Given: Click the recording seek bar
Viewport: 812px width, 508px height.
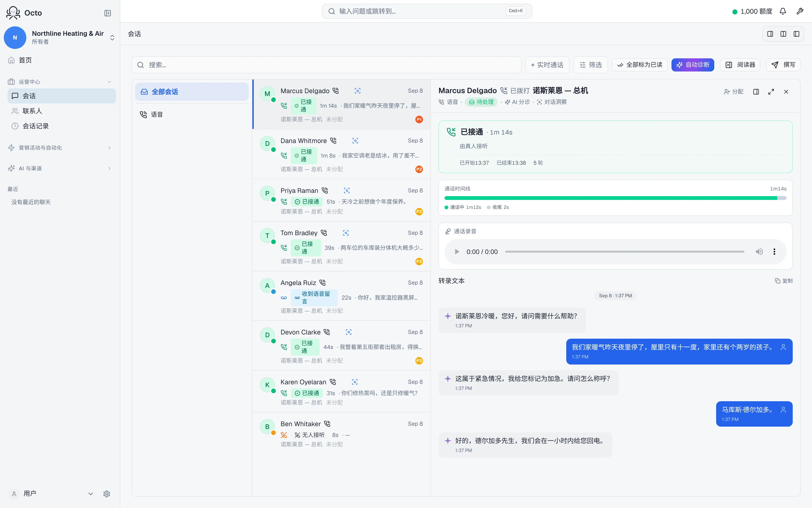Looking at the screenshot, I should (x=625, y=252).
